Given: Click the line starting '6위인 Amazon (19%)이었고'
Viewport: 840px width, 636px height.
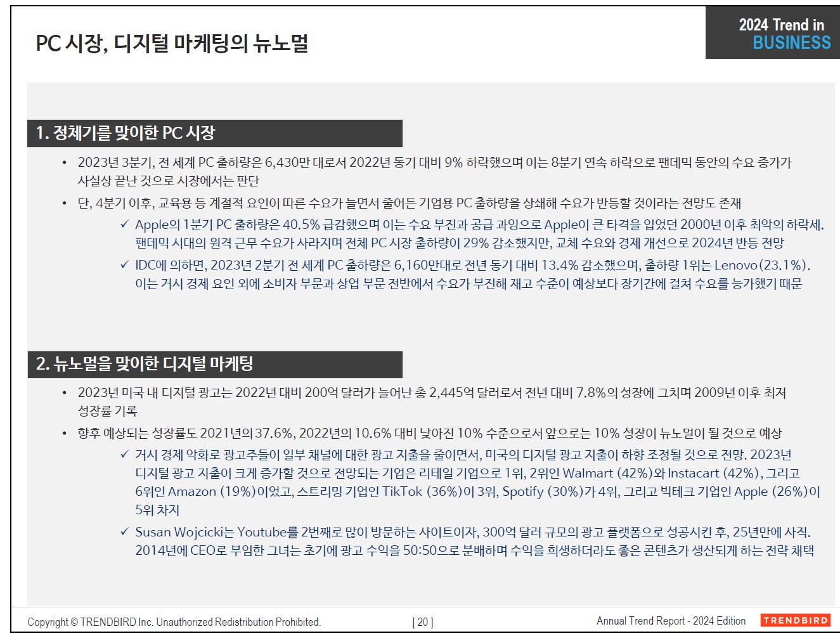Looking at the screenshot, I should pos(478,491).
